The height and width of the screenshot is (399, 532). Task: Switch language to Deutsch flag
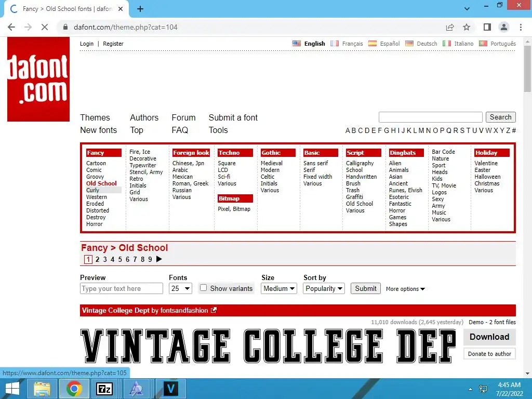click(409, 44)
